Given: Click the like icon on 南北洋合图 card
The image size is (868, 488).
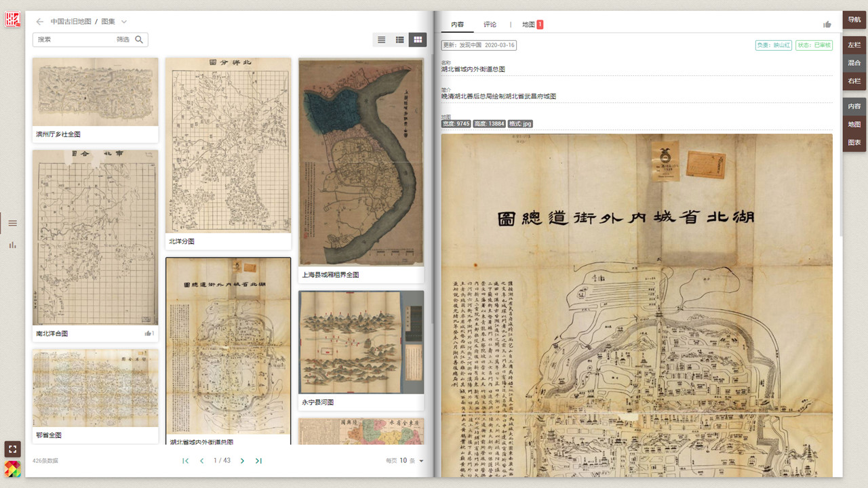Looking at the screenshot, I should [149, 333].
